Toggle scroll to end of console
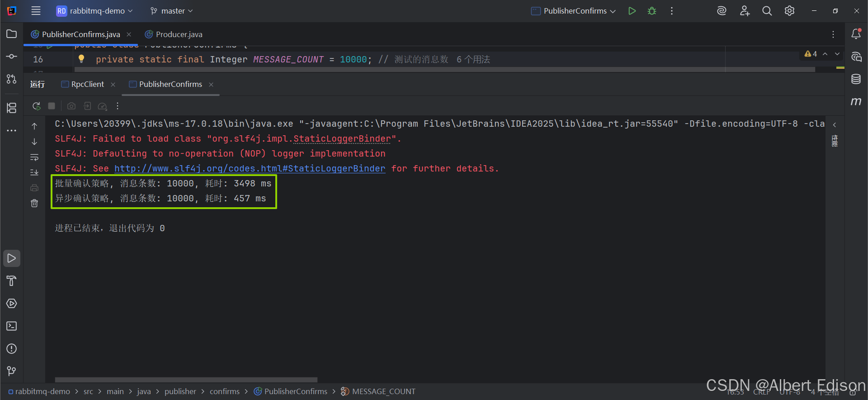 [34, 172]
